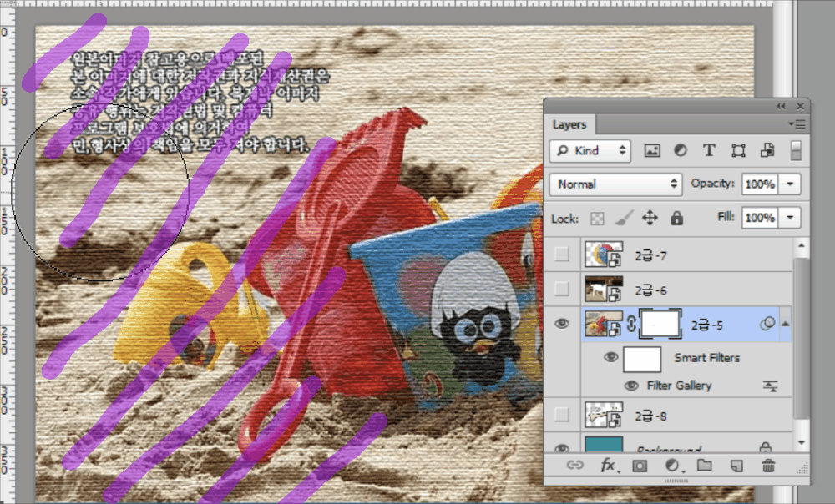
Task: Hide Filter Gallery eye icon
Action: (x=631, y=386)
